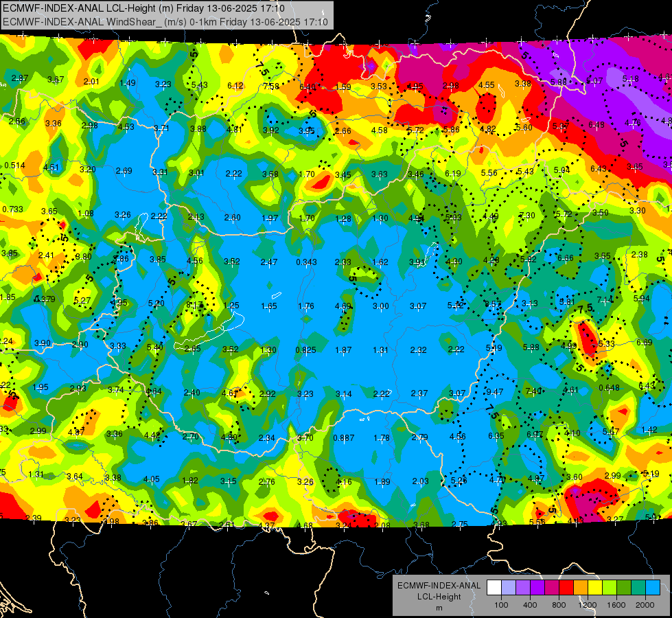
Task: Click the legend tick label 2000
Action: (x=645, y=605)
